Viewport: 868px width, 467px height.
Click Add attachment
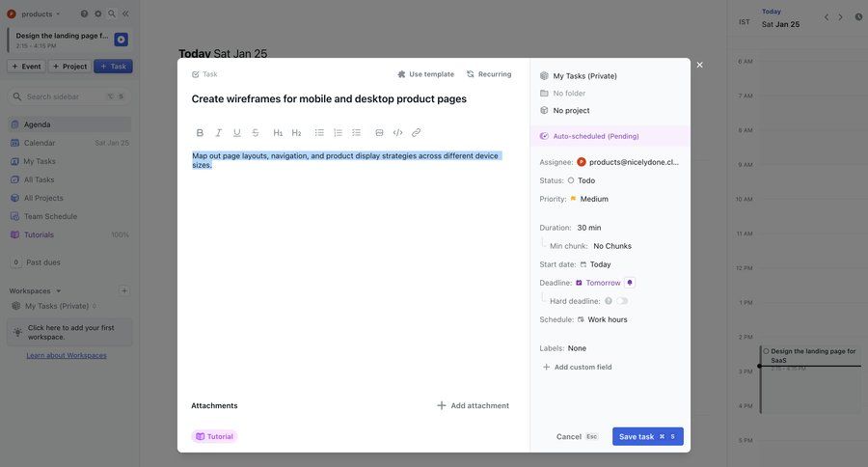(x=474, y=405)
